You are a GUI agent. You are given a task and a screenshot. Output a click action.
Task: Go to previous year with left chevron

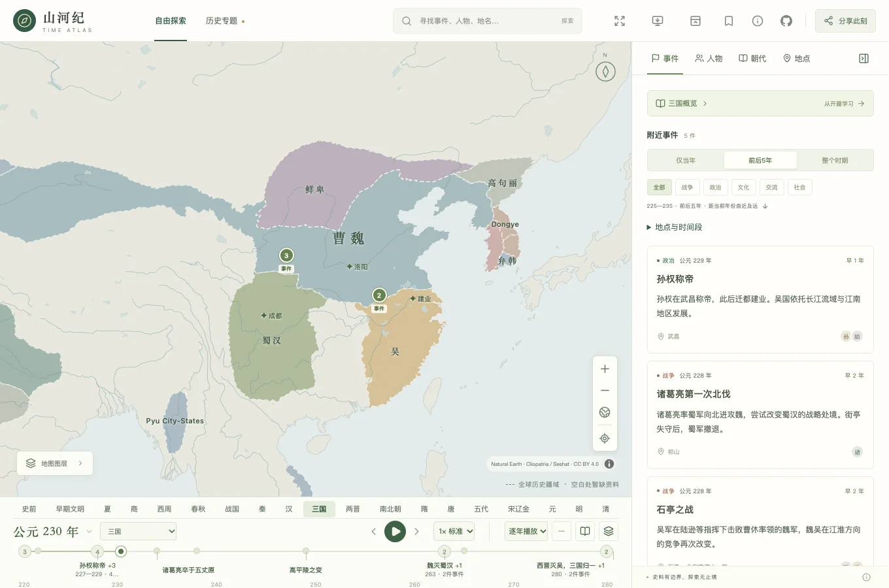(373, 531)
